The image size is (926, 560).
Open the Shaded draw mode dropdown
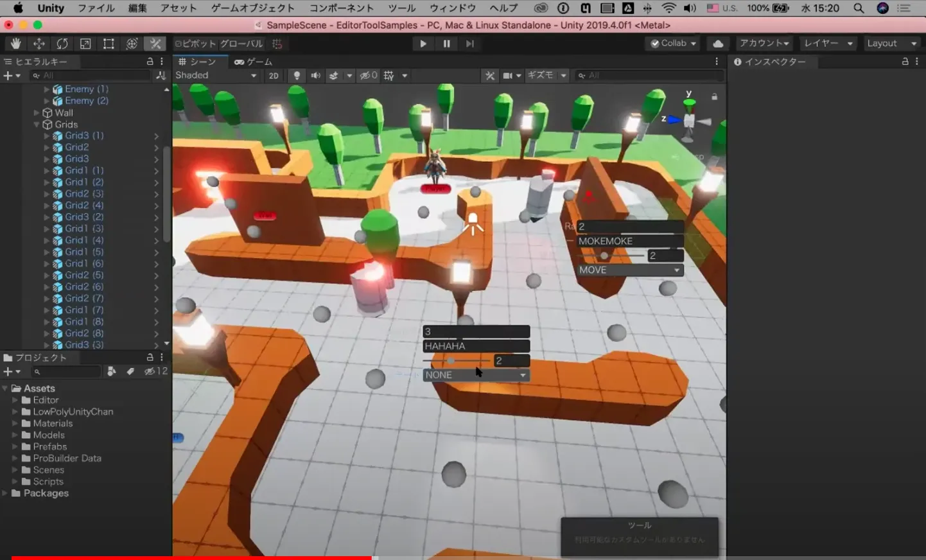tap(215, 75)
